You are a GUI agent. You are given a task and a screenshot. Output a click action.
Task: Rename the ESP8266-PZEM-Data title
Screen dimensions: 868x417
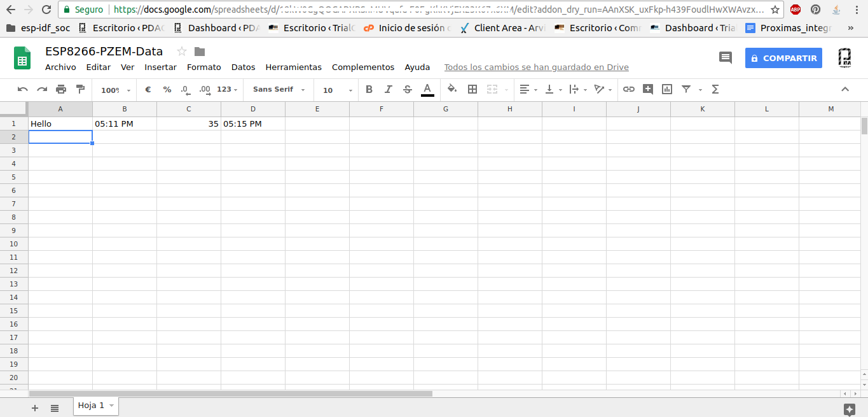click(104, 52)
